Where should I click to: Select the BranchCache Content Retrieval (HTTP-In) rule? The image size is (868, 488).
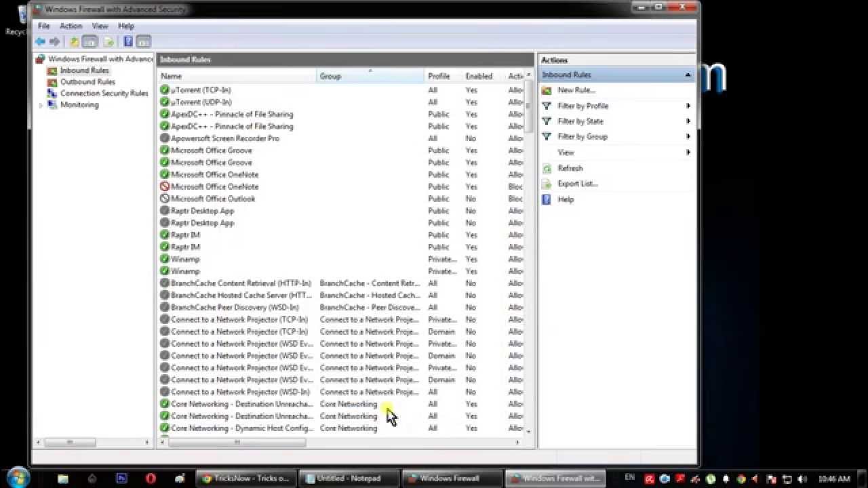click(x=241, y=283)
